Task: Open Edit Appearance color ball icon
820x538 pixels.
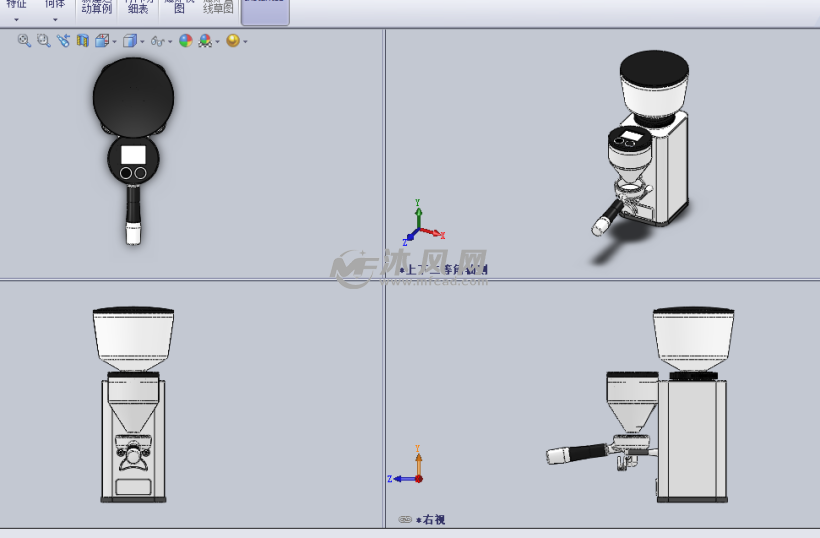Action: tap(185, 41)
